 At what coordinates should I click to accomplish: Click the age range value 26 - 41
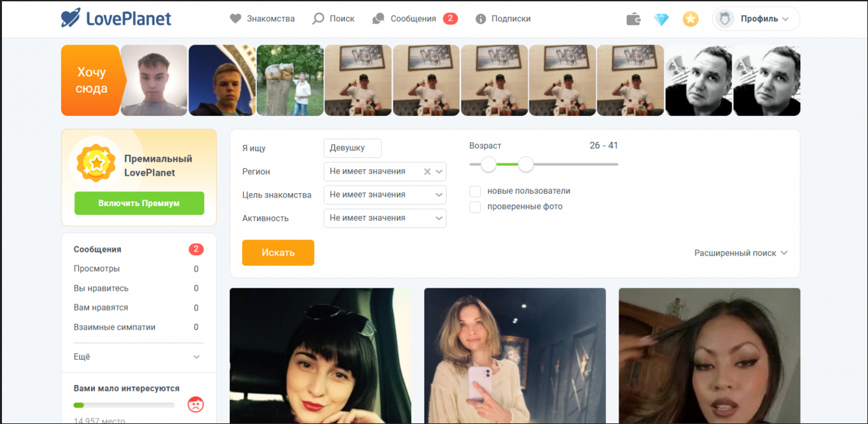(x=604, y=146)
